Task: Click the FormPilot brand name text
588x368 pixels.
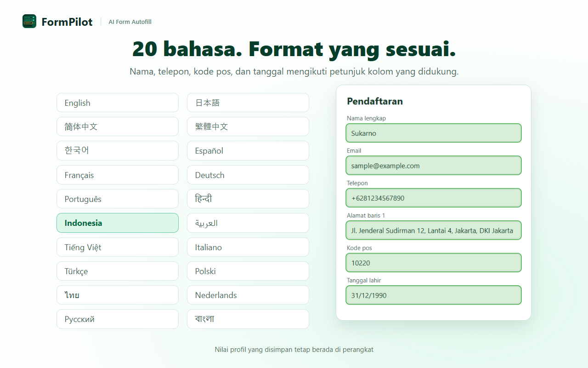Action: [67, 22]
